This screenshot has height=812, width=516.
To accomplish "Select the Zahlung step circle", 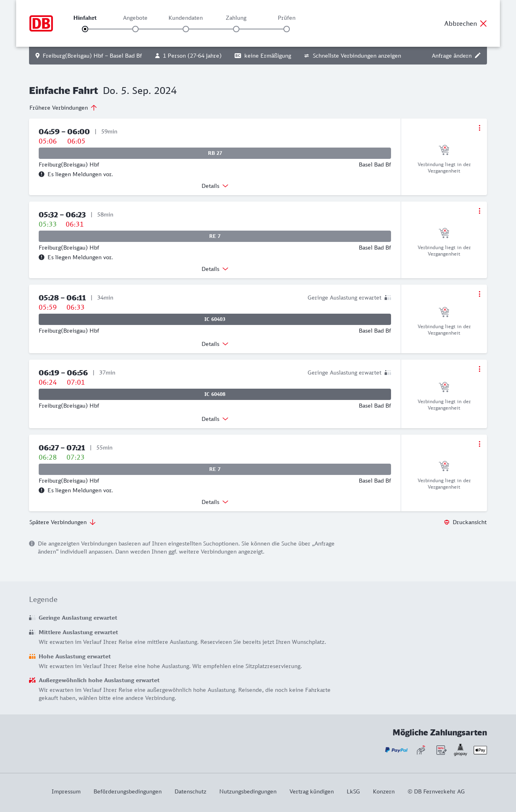I will click(x=236, y=29).
